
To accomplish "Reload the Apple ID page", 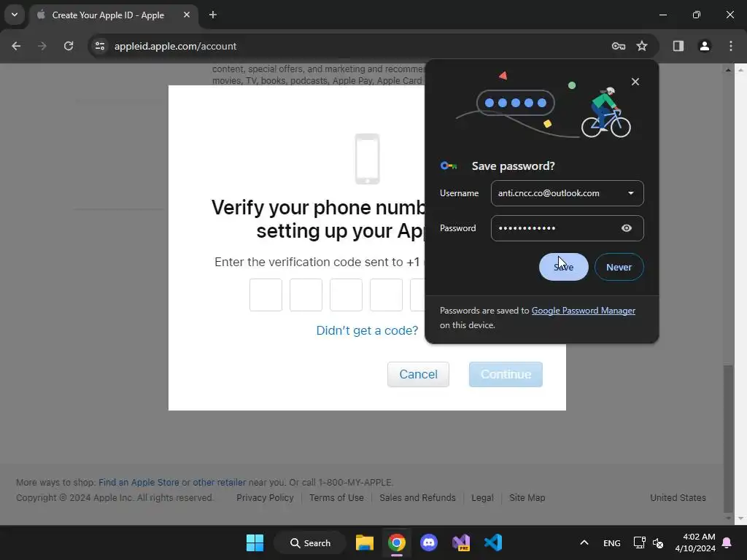I will coord(69,46).
